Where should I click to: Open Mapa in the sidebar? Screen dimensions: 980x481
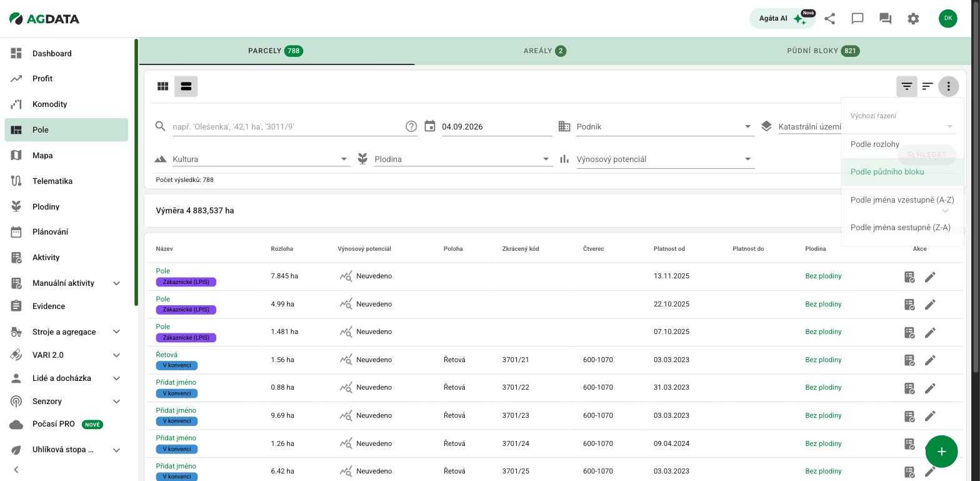click(x=66, y=156)
